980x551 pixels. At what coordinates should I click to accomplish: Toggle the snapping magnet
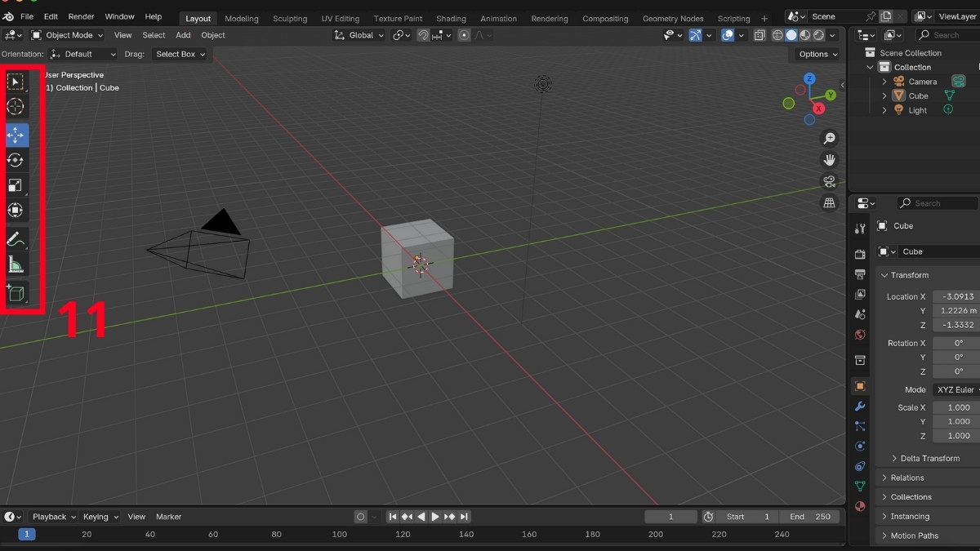point(423,35)
